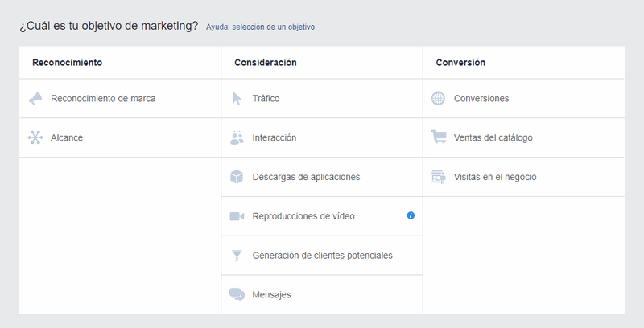Click the video camera icon for Reproducciones

(x=237, y=216)
